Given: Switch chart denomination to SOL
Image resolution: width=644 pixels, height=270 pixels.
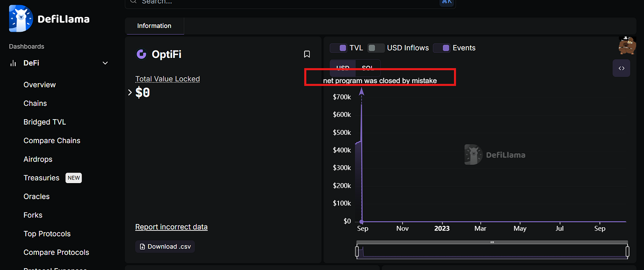Looking at the screenshot, I should point(368,68).
